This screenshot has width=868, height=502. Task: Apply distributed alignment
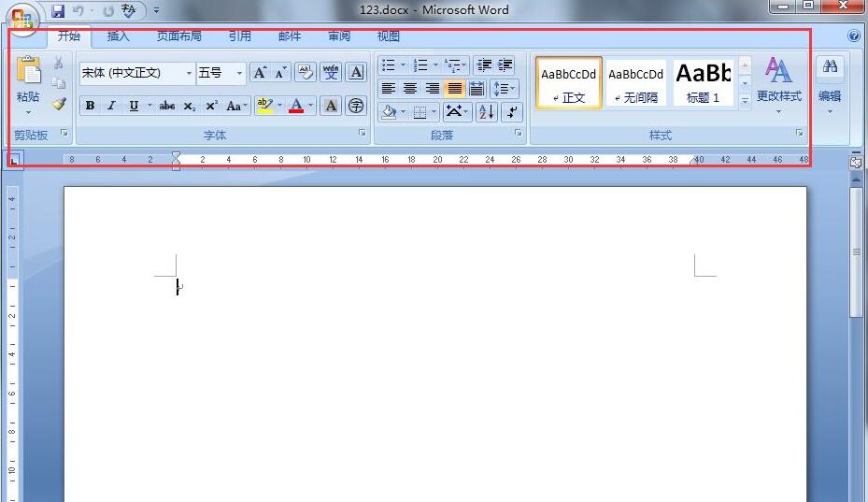477,88
